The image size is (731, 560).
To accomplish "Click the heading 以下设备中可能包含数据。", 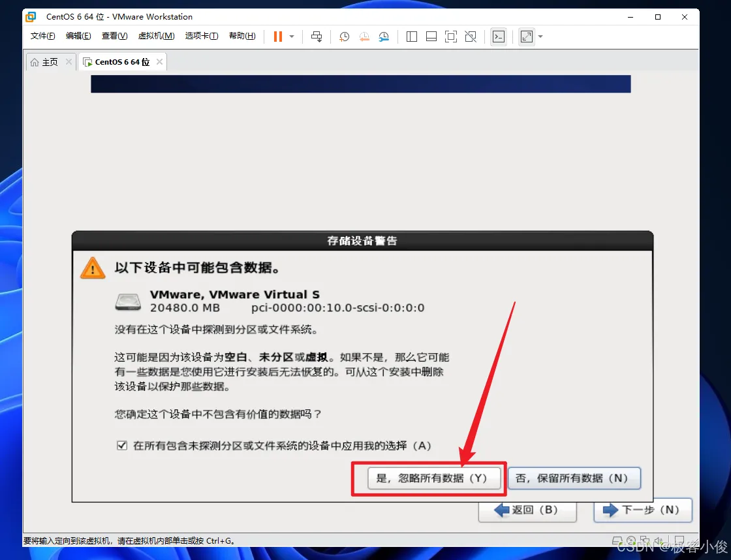I will click(198, 268).
